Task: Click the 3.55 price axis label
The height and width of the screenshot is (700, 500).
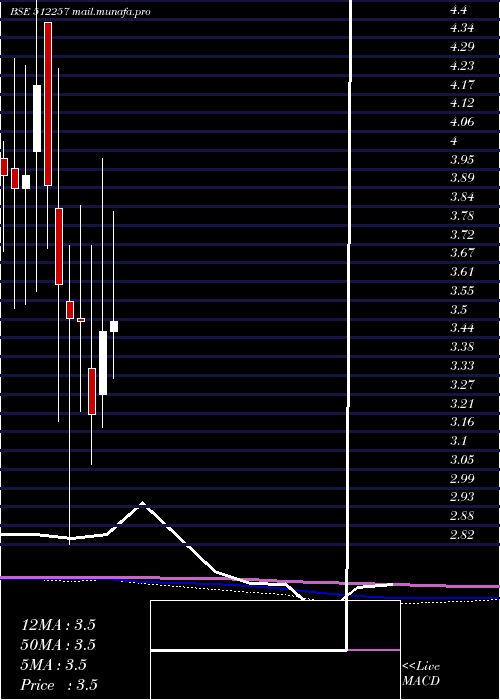Action: (x=462, y=291)
